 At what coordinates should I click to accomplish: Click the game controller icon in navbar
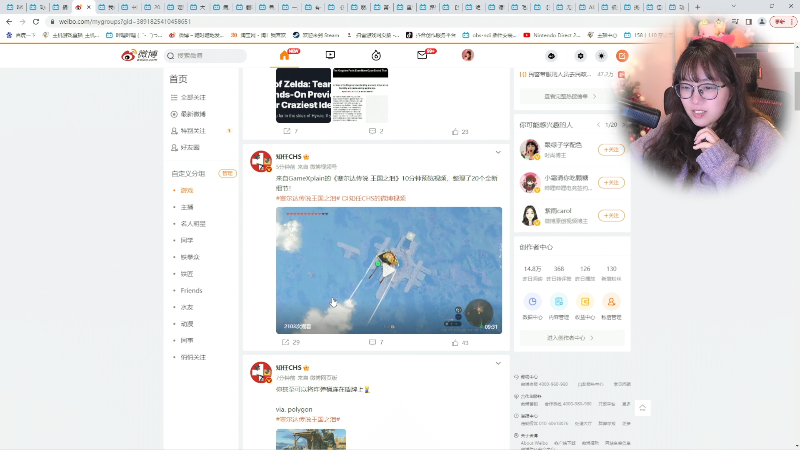551,56
